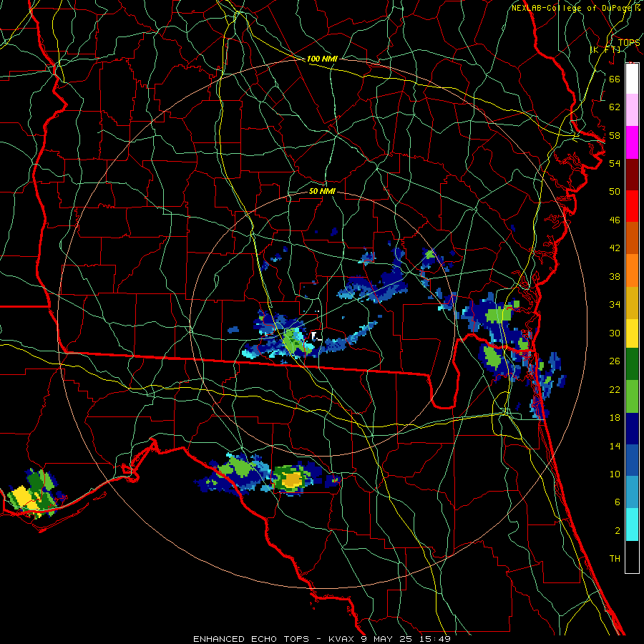The image size is (644, 644).
Task: Click the orange-yellow echo core near the Gulf coast
Action: [x=292, y=479]
